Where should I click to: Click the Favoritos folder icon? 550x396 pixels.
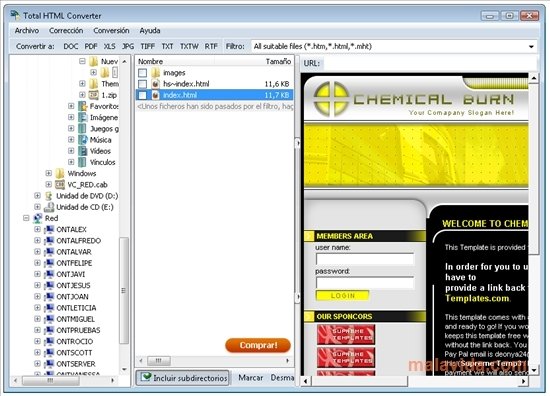83,106
